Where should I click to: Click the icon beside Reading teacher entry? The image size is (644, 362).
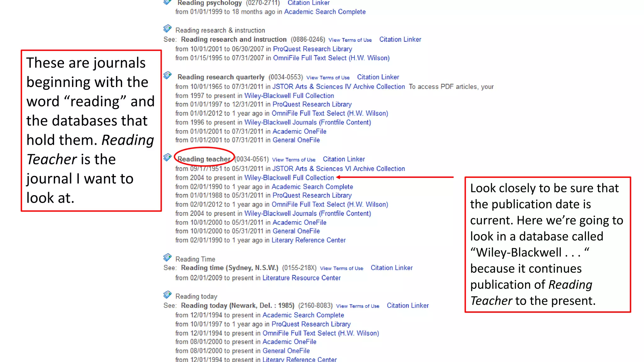(x=167, y=157)
